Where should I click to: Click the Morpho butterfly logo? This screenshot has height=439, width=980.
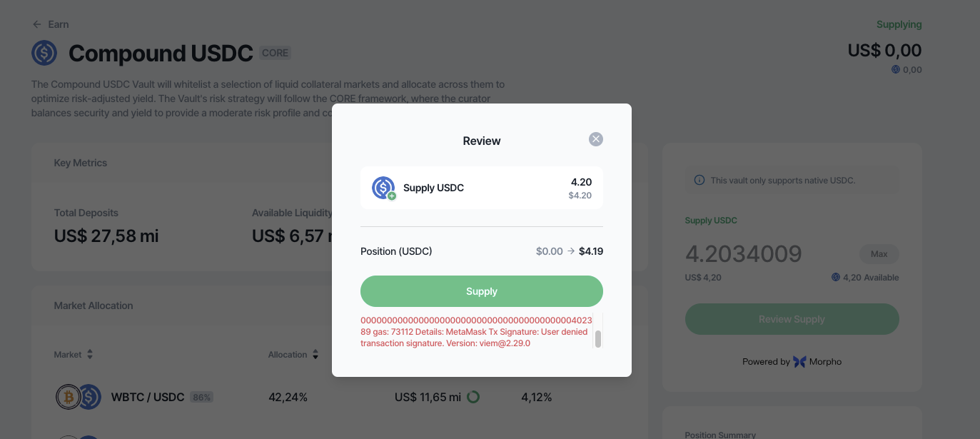click(x=799, y=362)
